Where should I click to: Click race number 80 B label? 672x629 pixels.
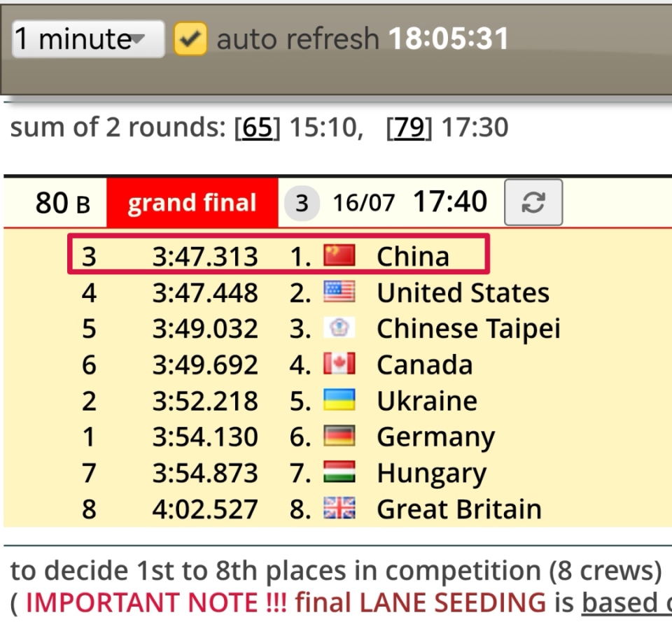click(x=62, y=204)
